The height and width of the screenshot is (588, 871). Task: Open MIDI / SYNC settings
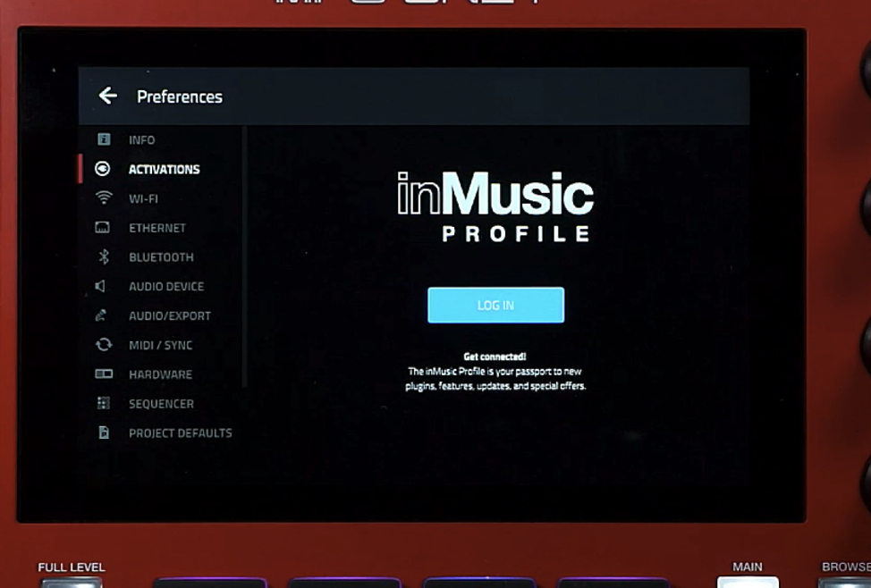[x=161, y=345]
